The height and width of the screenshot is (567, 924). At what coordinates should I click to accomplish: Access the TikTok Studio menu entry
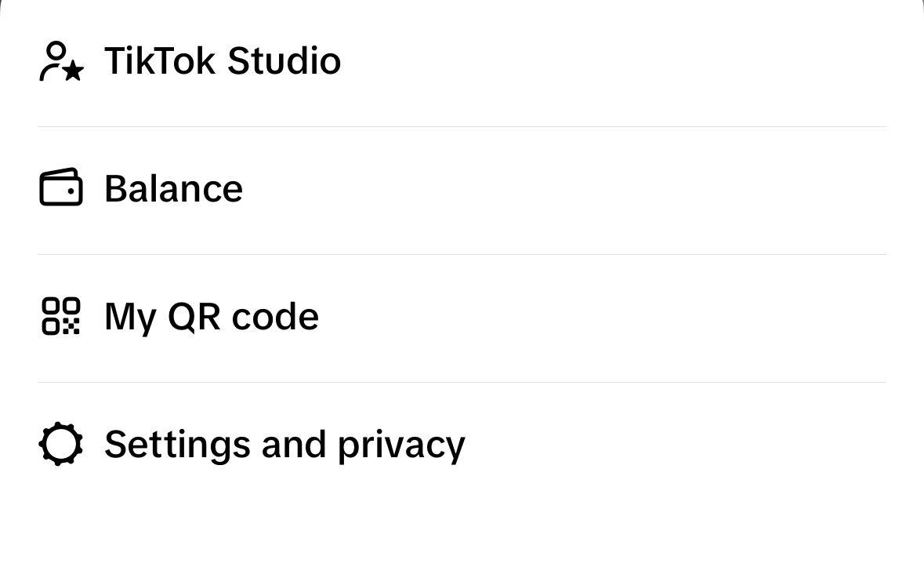pos(223,61)
